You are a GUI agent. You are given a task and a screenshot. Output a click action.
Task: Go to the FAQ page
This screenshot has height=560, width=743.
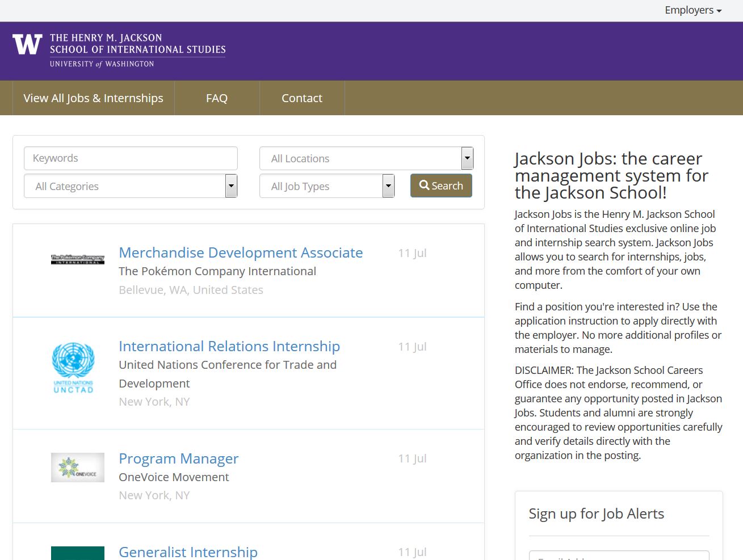tap(217, 98)
